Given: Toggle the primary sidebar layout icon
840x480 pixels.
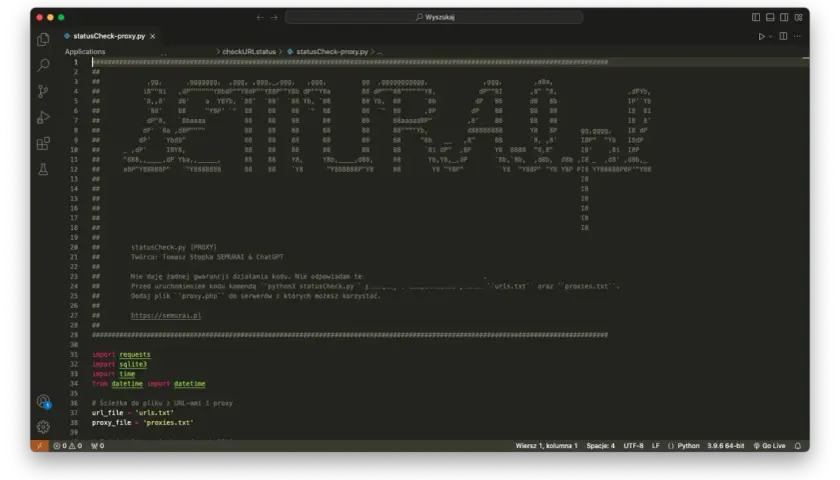Looking at the screenshot, I should pyautogui.click(x=756, y=17).
